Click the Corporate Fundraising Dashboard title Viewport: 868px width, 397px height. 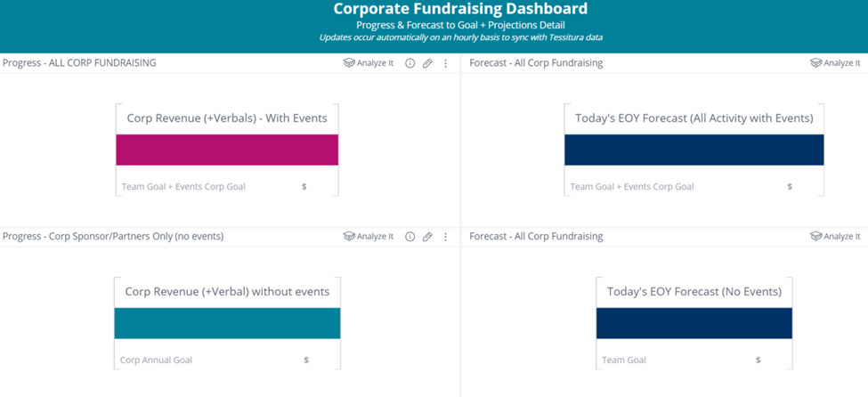click(460, 9)
